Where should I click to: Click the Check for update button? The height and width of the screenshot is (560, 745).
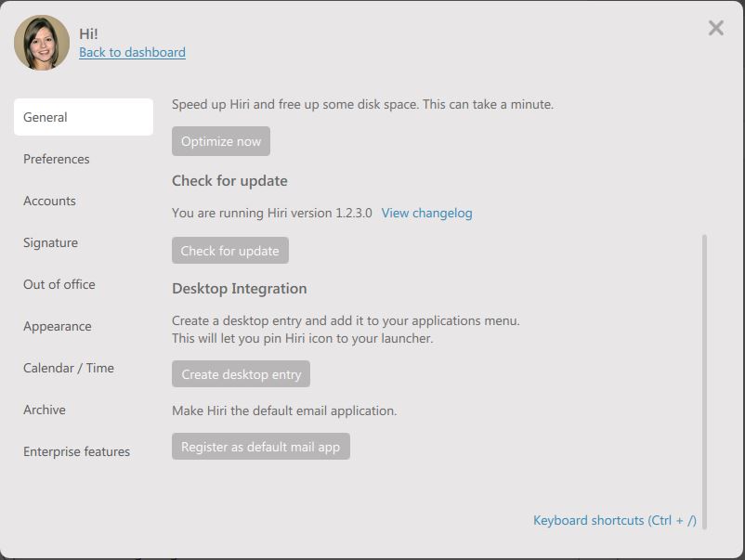(x=230, y=251)
